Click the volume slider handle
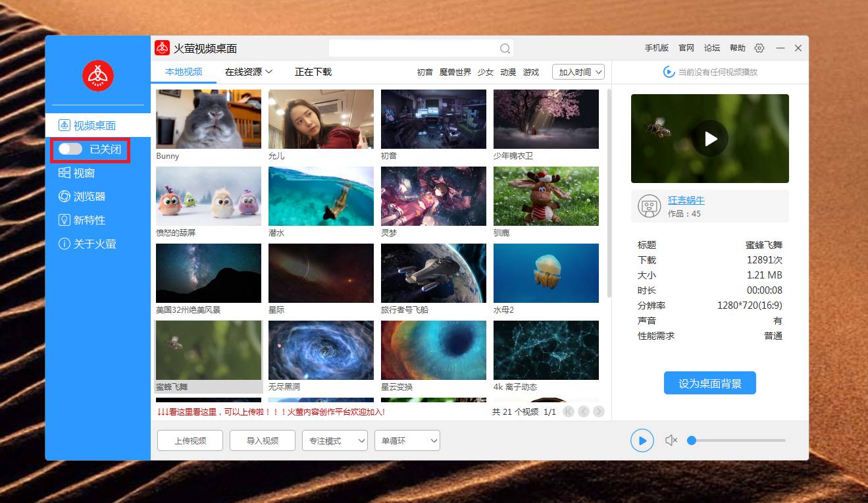868x503 pixels. (x=692, y=440)
